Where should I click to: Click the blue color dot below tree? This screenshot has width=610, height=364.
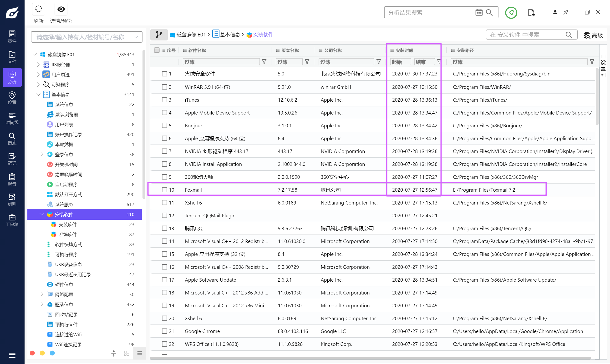52,353
